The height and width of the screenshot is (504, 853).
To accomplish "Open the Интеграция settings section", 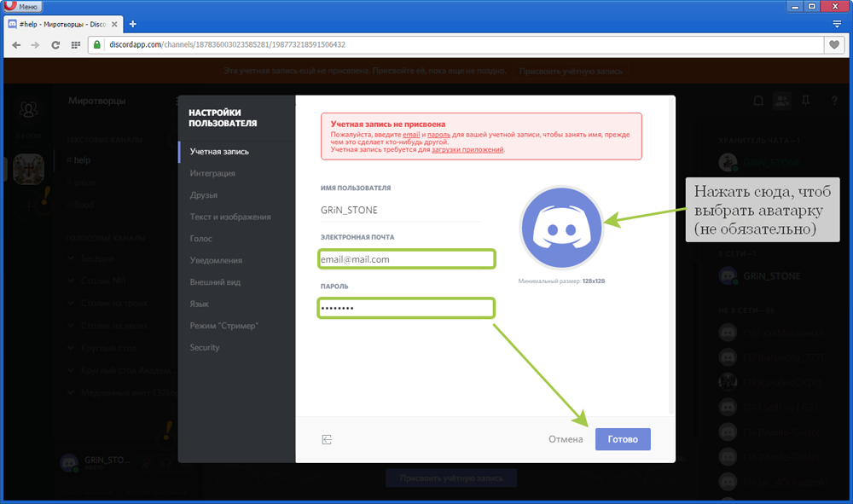I will pos(236,173).
